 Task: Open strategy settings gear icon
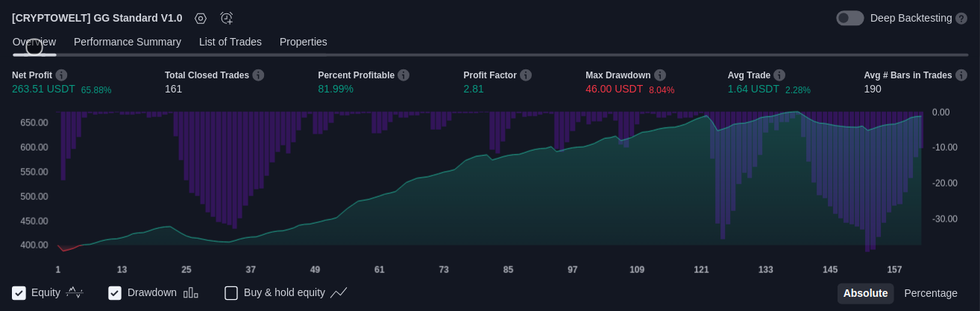pyautogui.click(x=201, y=18)
